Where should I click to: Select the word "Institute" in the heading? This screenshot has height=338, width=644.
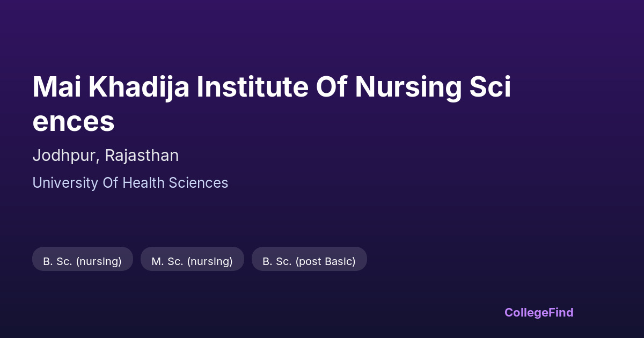[252, 87]
